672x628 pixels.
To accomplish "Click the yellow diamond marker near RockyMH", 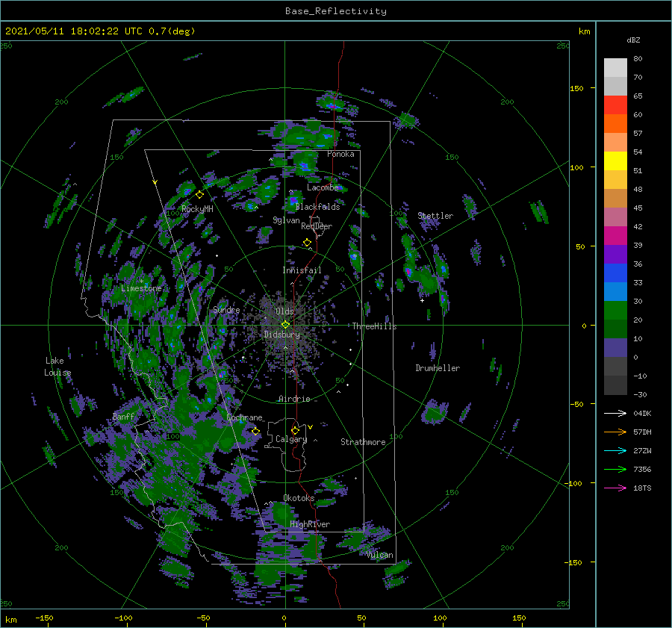I will click(x=199, y=195).
